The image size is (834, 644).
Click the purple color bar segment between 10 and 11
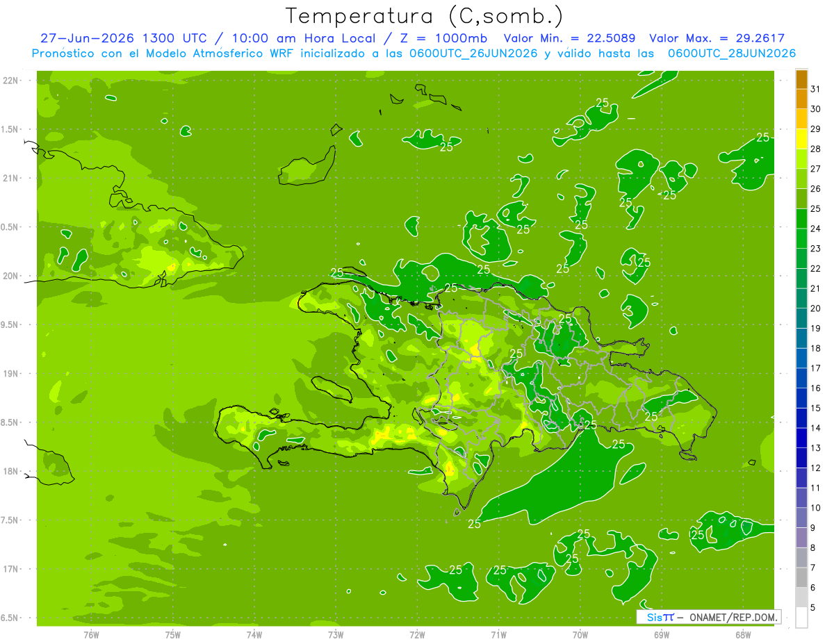(801, 498)
